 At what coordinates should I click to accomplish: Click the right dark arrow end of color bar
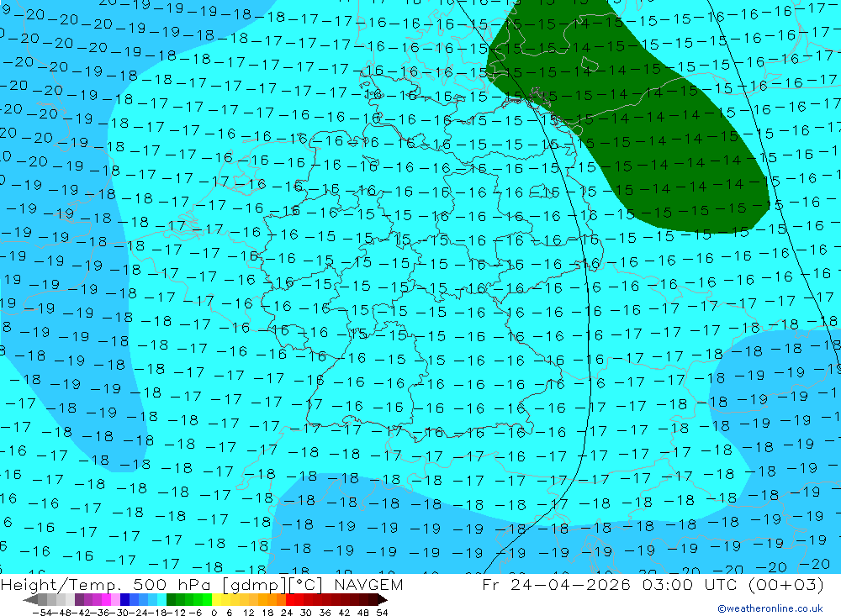point(382,600)
